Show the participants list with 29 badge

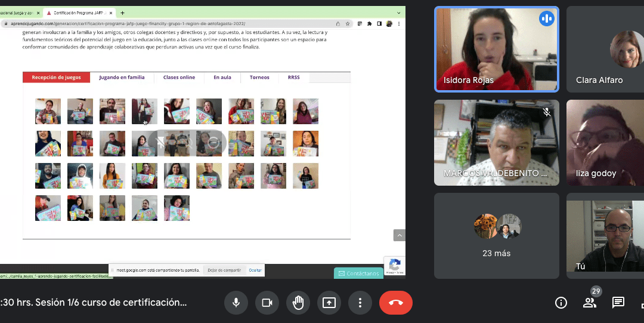coord(590,303)
